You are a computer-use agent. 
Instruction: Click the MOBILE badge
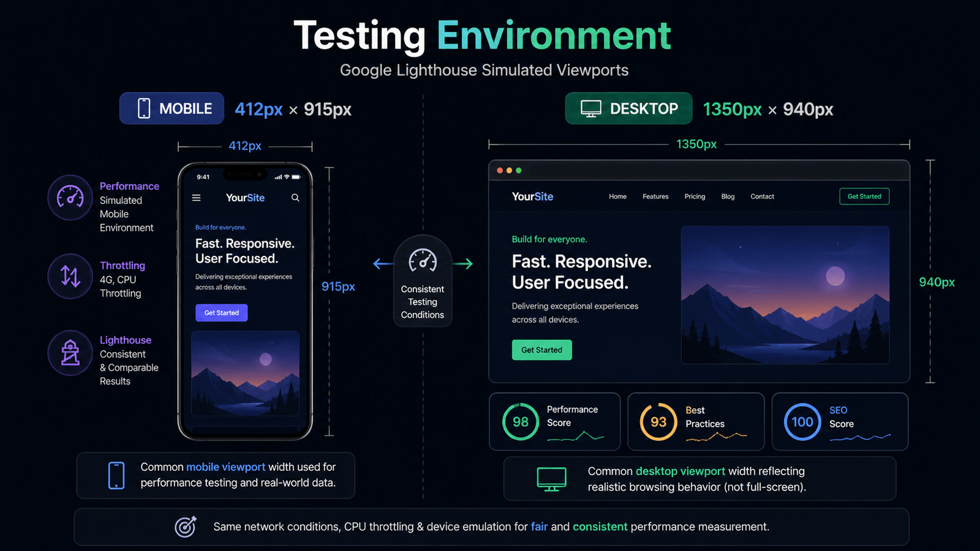click(x=172, y=108)
